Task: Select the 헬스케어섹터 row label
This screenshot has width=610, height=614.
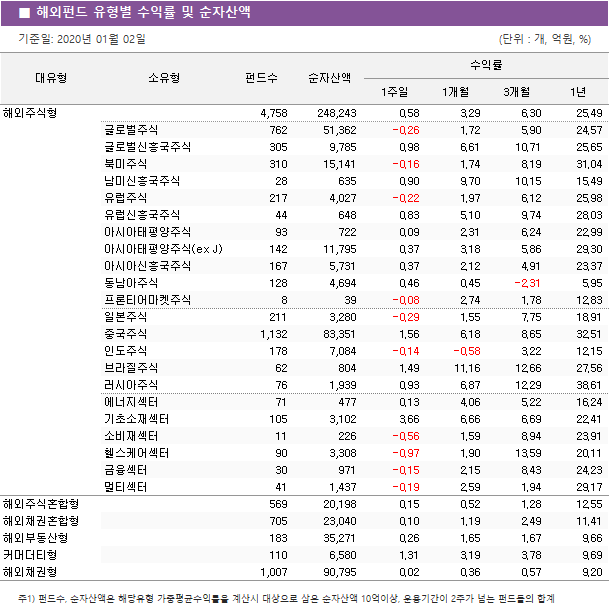Action: (136, 453)
